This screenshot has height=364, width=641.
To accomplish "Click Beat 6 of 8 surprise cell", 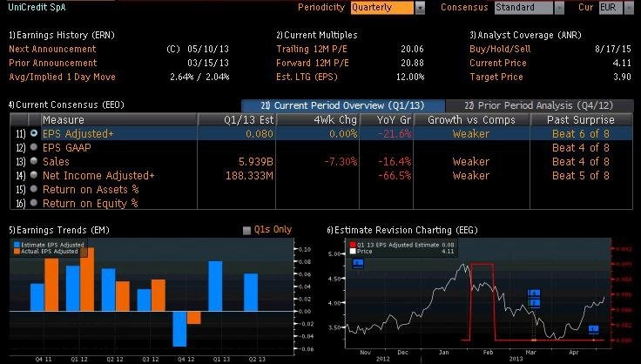I will [x=581, y=133].
